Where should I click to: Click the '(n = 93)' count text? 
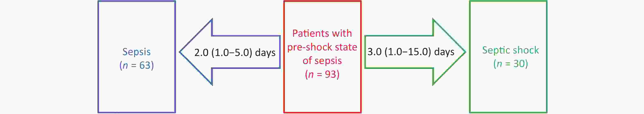[x=322, y=74]
